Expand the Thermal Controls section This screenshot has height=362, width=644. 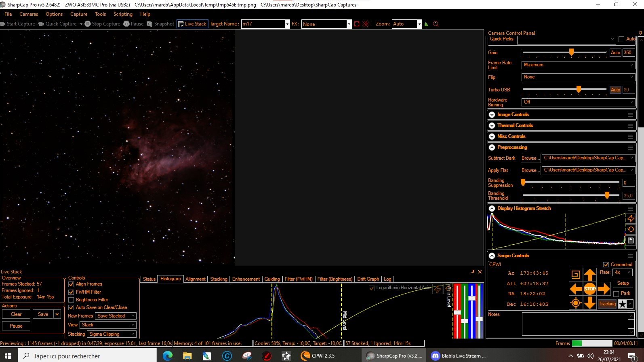[492, 126]
